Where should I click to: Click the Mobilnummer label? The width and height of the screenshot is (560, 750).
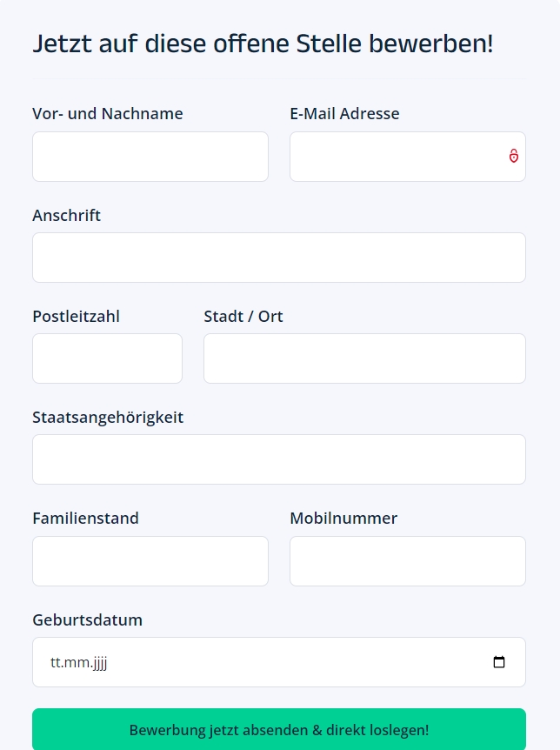click(343, 518)
